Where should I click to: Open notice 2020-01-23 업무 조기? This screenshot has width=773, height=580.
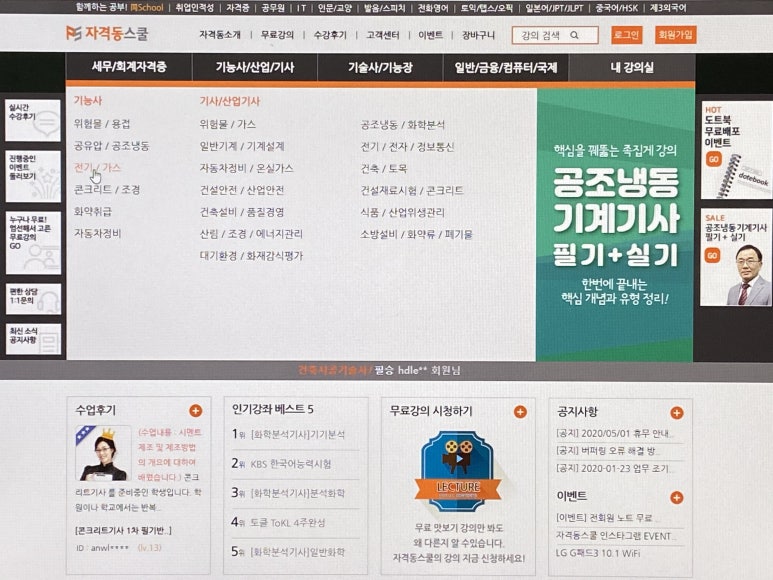[x=614, y=469]
